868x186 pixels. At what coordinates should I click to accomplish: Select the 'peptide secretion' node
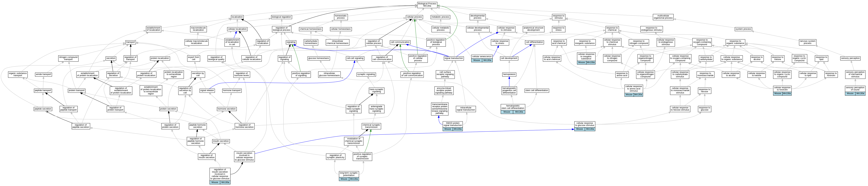click(x=43, y=109)
